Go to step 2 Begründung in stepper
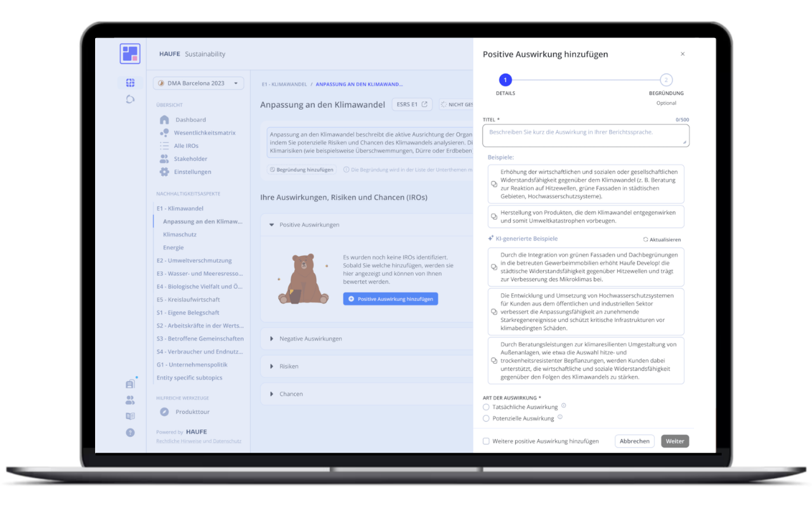 point(665,80)
